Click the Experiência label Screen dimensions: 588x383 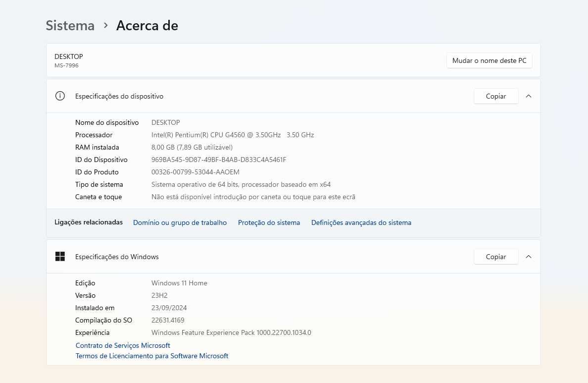(x=92, y=332)
